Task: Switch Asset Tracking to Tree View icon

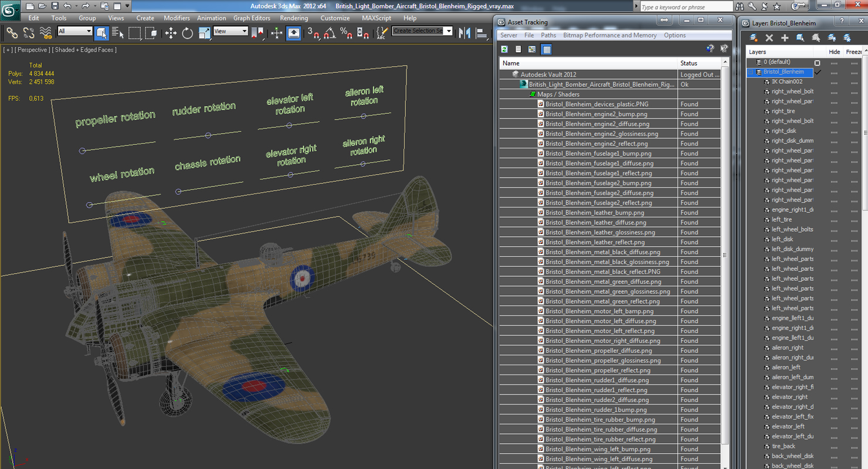Action: click(x=532, y=49)
